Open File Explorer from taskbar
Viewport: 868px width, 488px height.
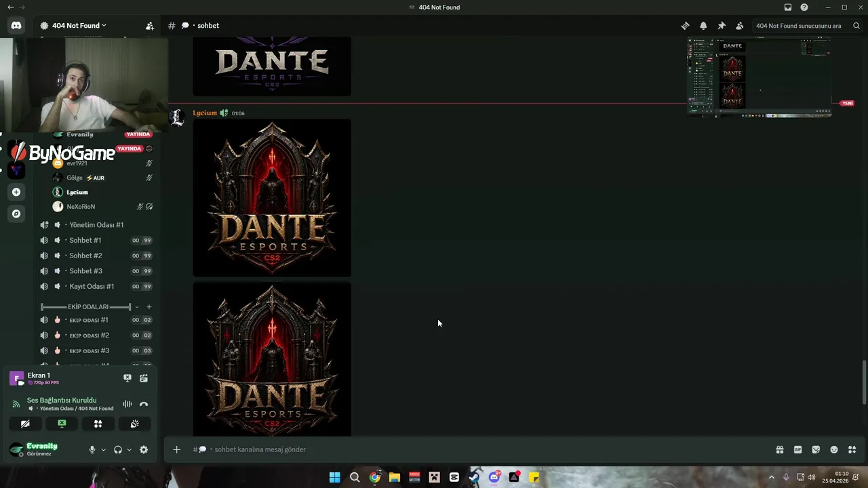pos(395,477)
